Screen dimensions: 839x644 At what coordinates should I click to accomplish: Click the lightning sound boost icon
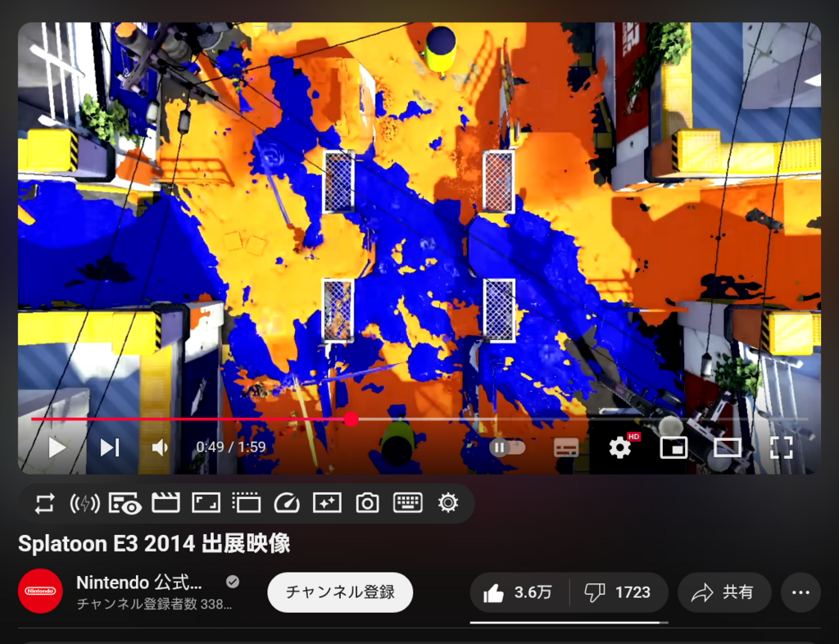coord(84,503)
